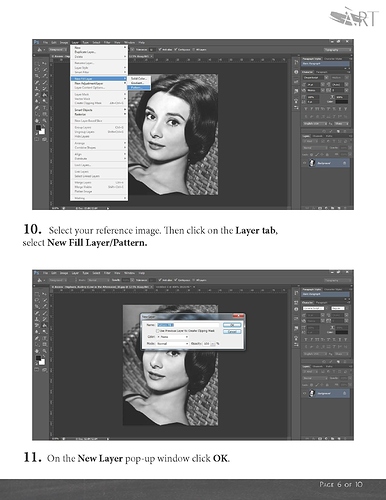Click the lock icon on Background layer, step 10 screenshot

pyautogui.click(x=344, y=163)
